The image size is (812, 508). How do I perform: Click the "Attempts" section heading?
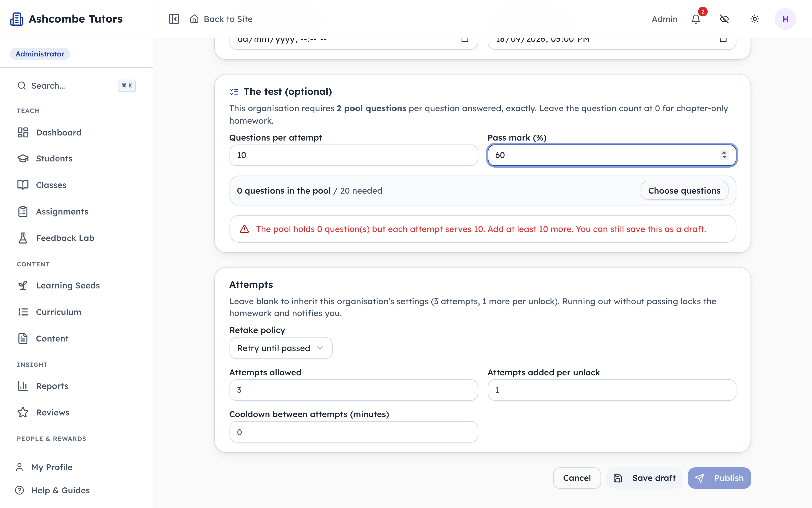pos(251,284)
